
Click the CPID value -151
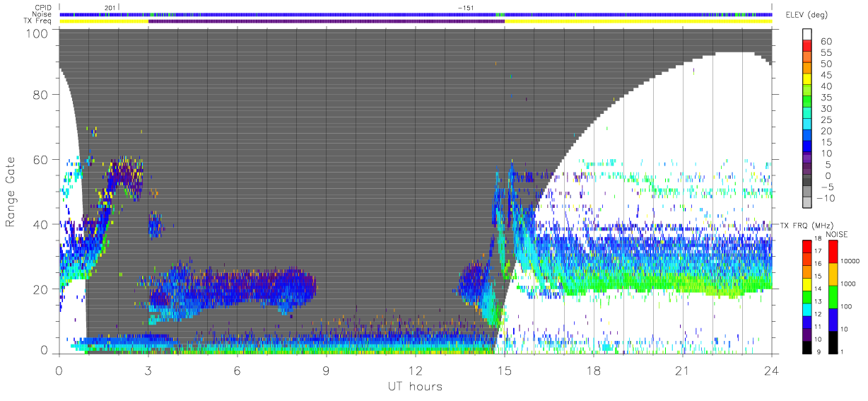click(466, 7)
